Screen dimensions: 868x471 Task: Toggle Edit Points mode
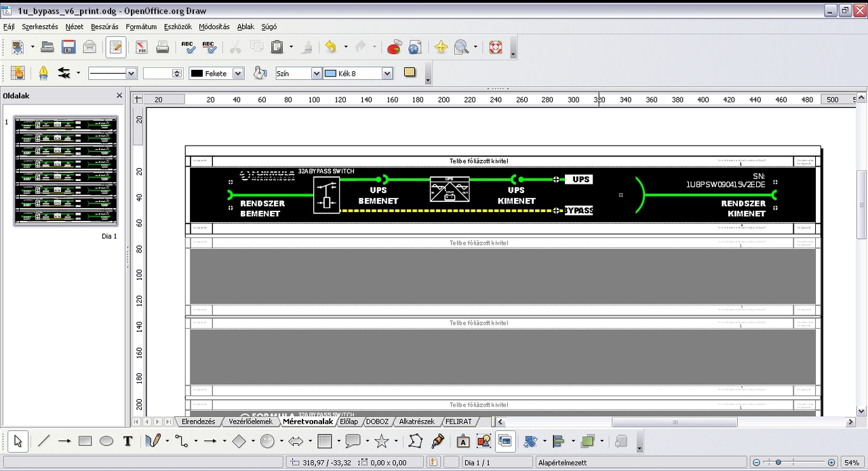click(x=415, y=441)
